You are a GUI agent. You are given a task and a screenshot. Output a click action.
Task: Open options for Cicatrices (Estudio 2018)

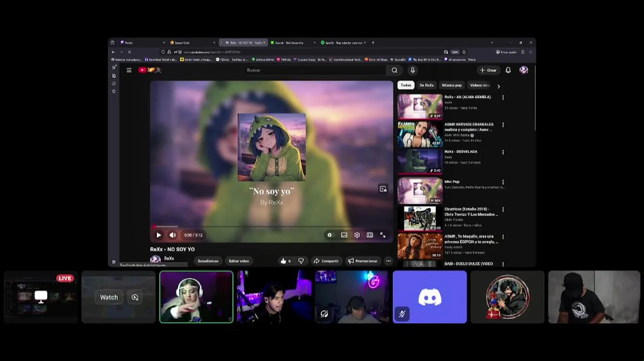click(503, 210)
